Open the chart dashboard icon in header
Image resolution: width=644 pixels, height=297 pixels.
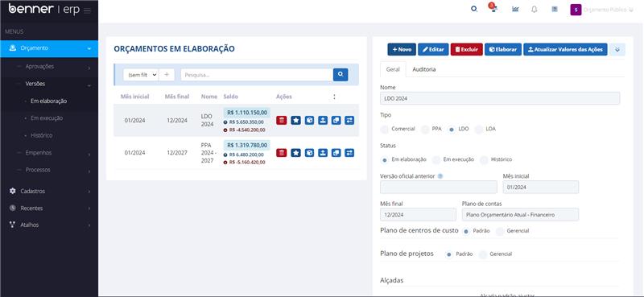515,9
